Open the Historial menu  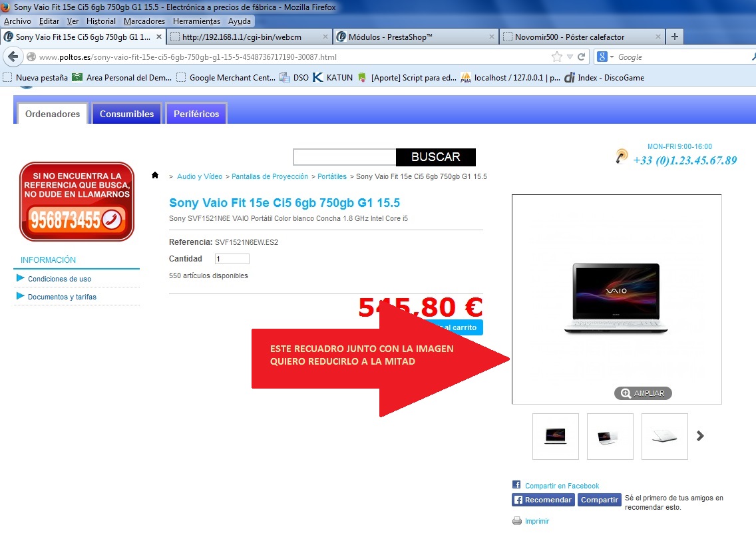[100, 21]
